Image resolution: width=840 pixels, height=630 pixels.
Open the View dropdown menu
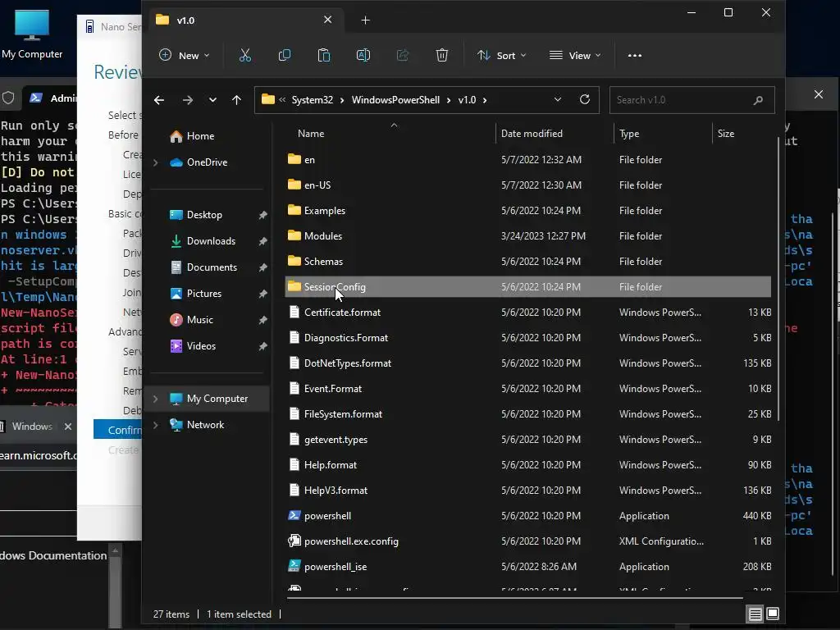pyautogui.click(x=575, y=55)
